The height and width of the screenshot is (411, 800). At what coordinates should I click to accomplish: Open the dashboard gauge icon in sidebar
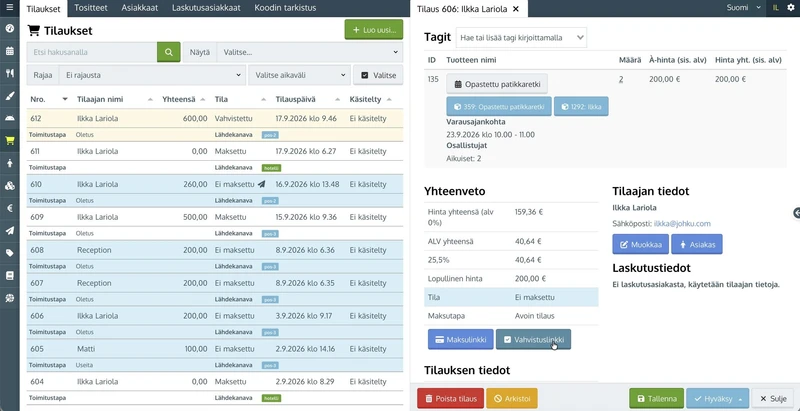click(10, 28)
